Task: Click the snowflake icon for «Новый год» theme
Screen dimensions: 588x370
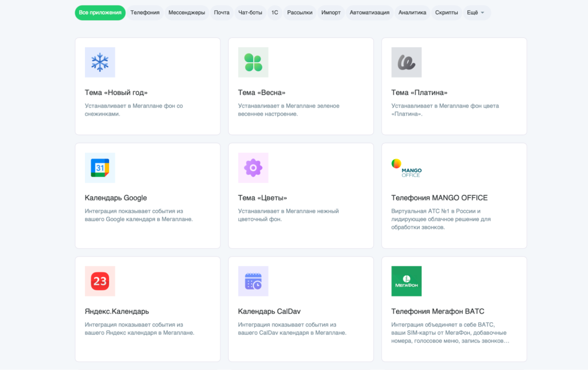Action: (x=100, y=62)
